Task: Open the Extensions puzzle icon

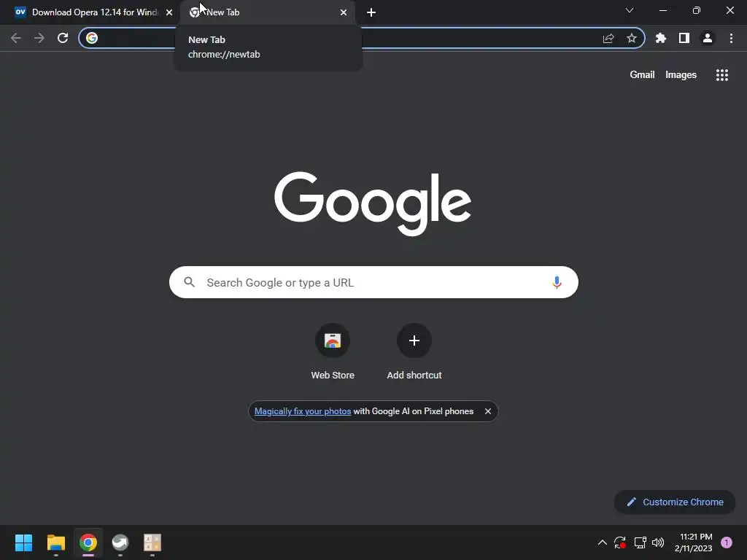Action: point(661,38)
